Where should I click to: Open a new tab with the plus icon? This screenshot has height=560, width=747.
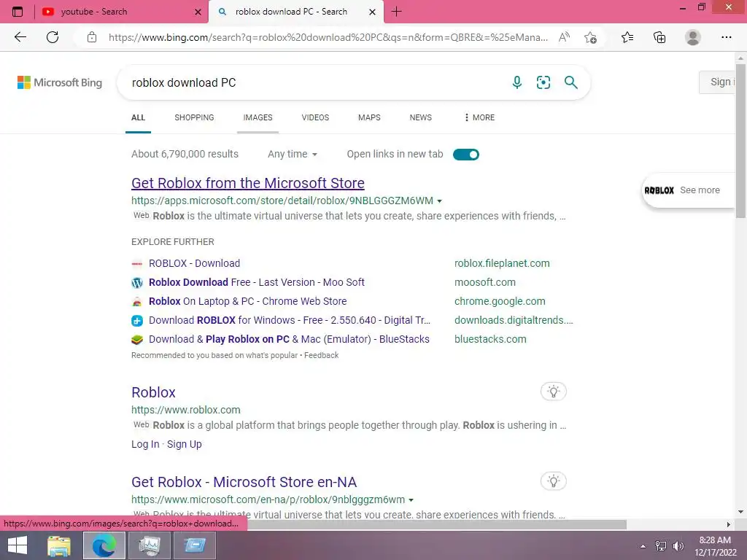click(x=396, y=12)
